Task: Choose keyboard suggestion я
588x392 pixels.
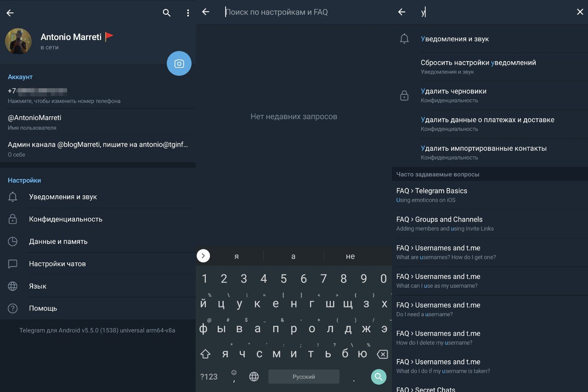Action: click(x=237, y=256)
